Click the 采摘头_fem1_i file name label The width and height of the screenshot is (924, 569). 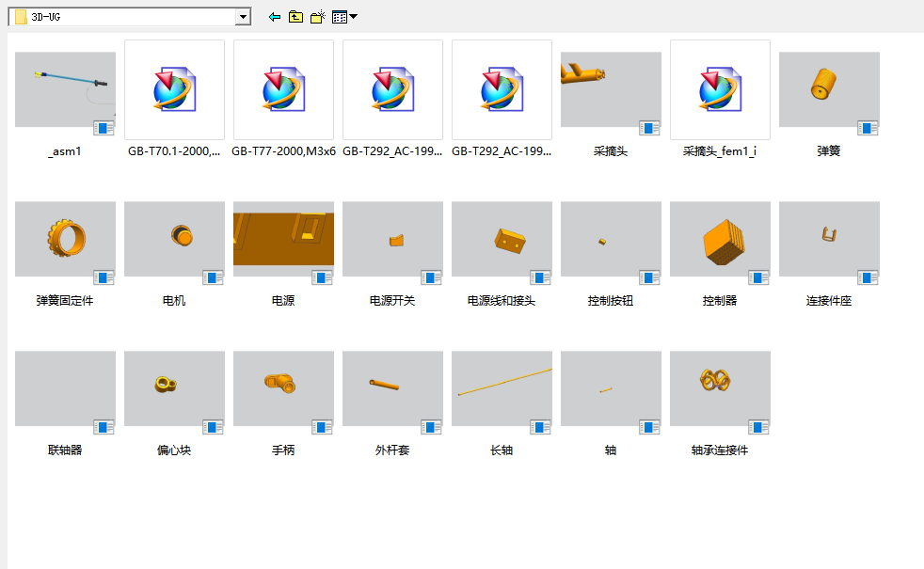click(720, 151)
